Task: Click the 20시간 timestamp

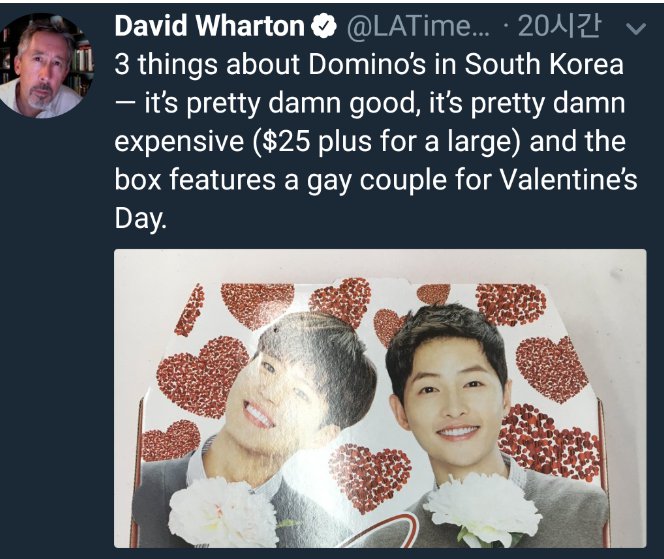Action: pos(559,26)
